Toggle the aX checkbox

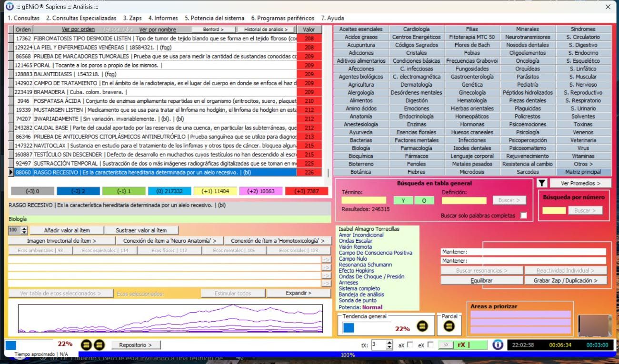410,344
